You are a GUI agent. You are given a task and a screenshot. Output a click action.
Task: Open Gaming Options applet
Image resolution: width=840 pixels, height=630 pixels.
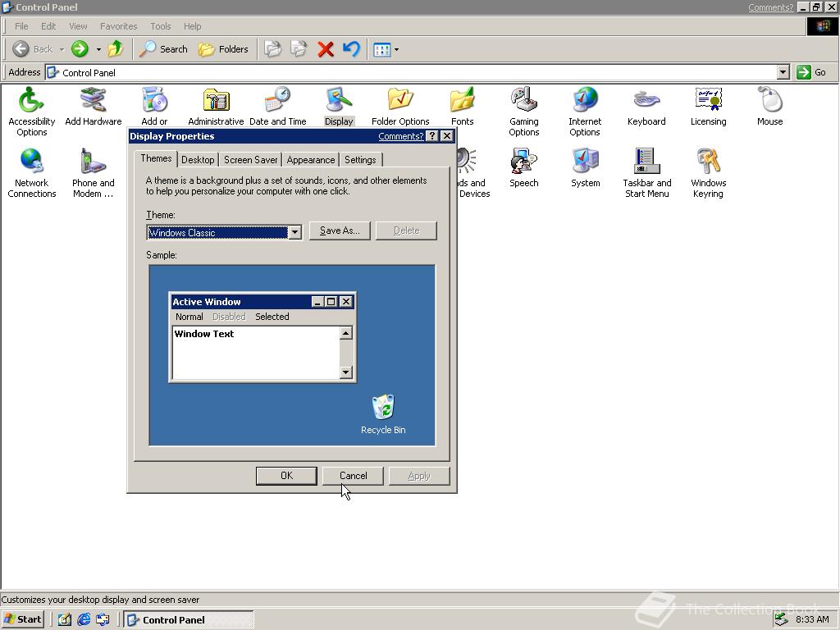[523, 112]
